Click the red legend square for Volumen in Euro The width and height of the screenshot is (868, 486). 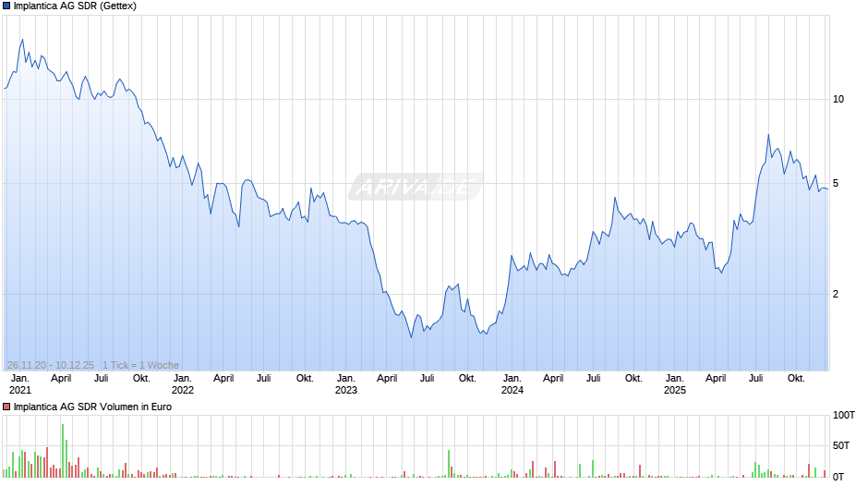[x=6, y=407]
